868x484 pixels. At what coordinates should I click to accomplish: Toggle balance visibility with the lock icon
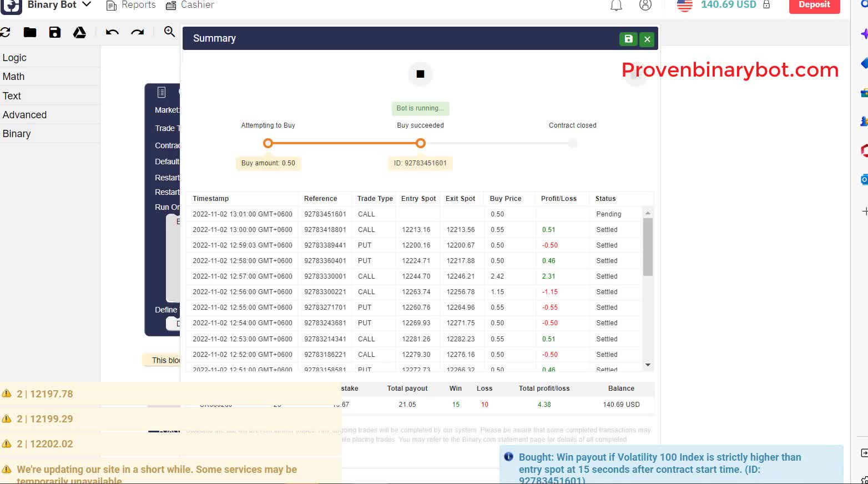[766, 4]
